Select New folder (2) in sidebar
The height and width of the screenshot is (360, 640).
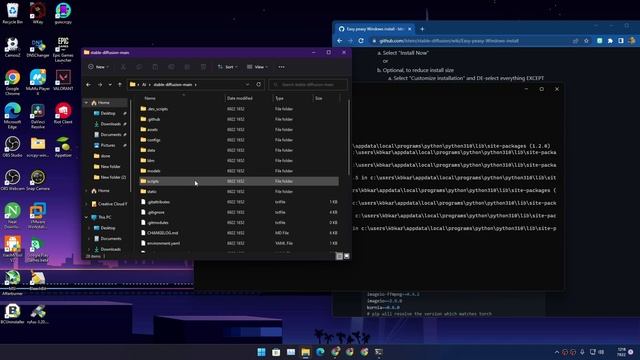tap(109, 178)
